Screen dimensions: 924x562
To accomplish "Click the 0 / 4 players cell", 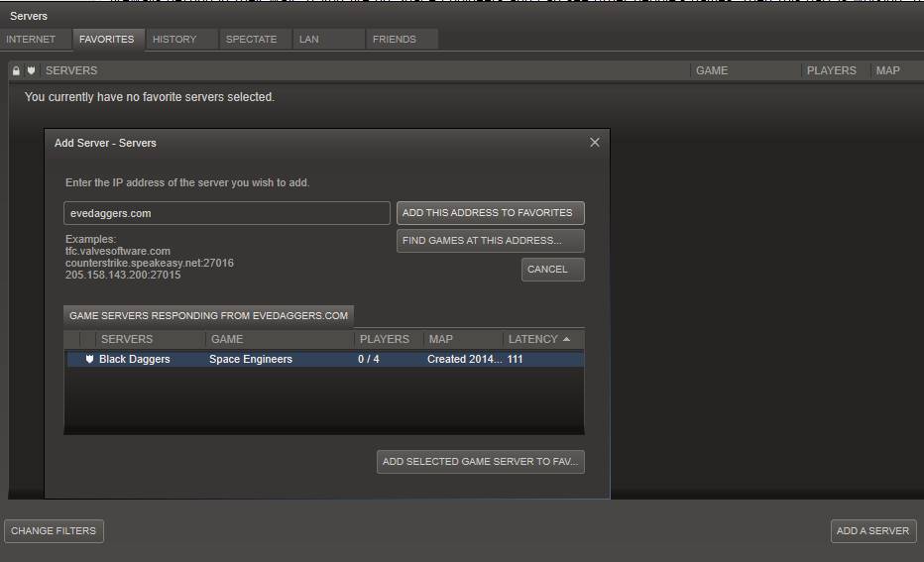I will click(x=368, y=359).
